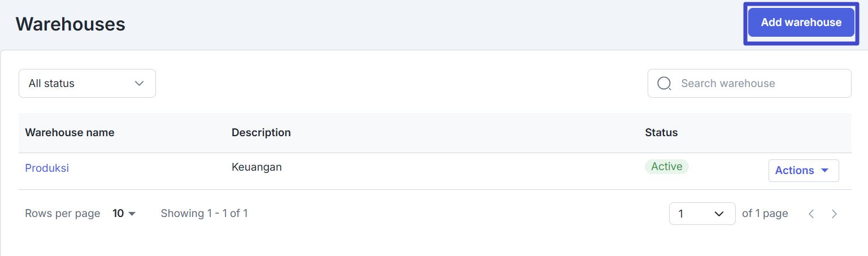This screenshot has width=868, height=256.
Task: Open the Produksi warehouse link
Action: point(47,168)
